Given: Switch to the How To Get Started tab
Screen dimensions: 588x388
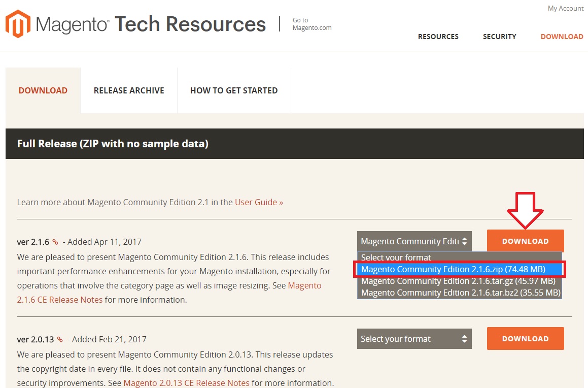Looking at the screenshot, I should click(234, 90).
